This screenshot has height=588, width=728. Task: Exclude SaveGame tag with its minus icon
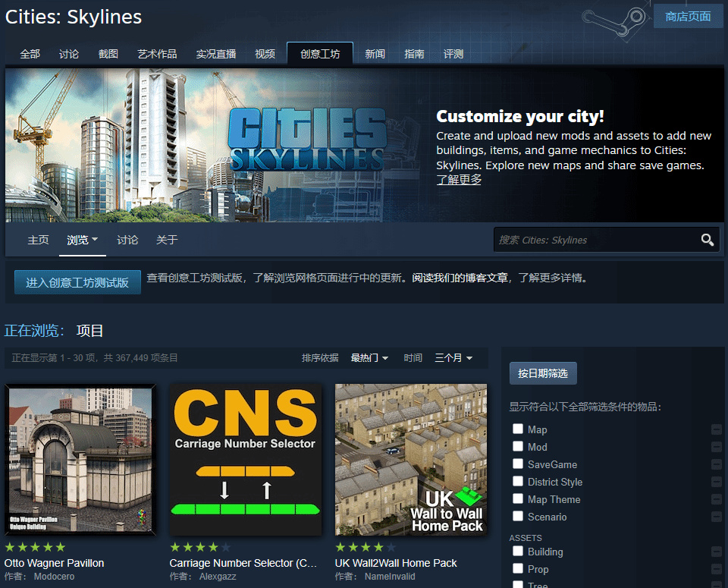click(717, 464)
